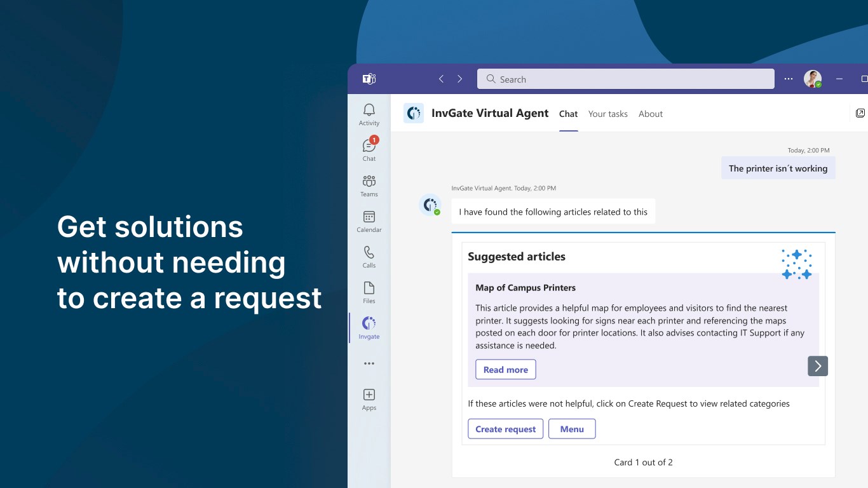868x488 pixels.
Task: Click the Create request button
Action: [506, 429]
